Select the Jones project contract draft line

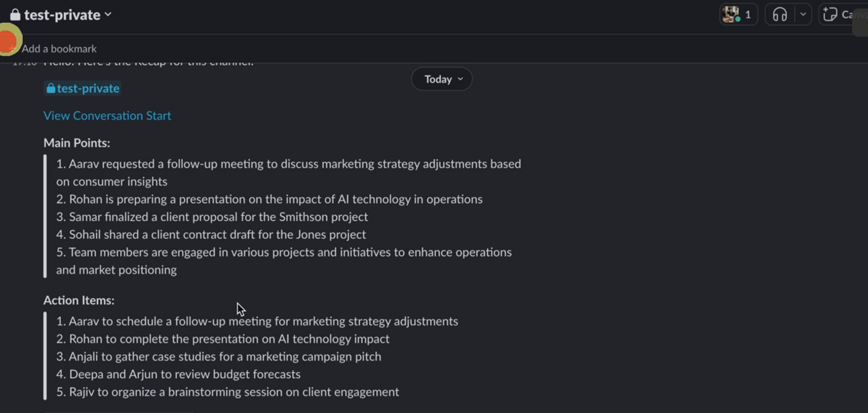pyautogui.click(x=211, y=234)
